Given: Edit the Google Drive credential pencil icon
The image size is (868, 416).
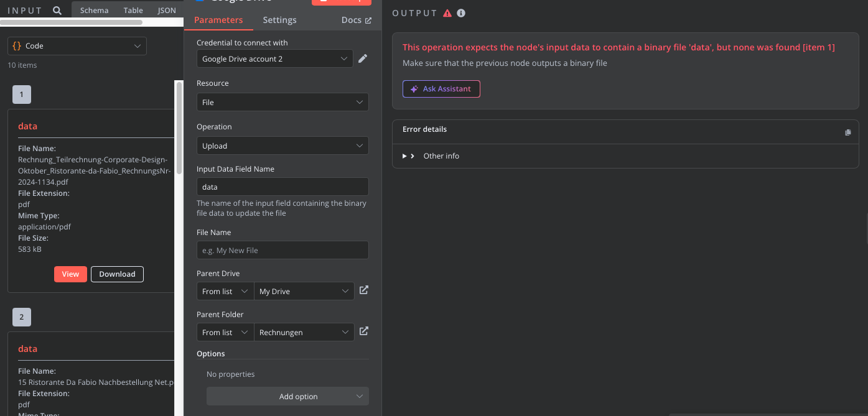Looking at the screenshot, I should [x=363, y=58].
